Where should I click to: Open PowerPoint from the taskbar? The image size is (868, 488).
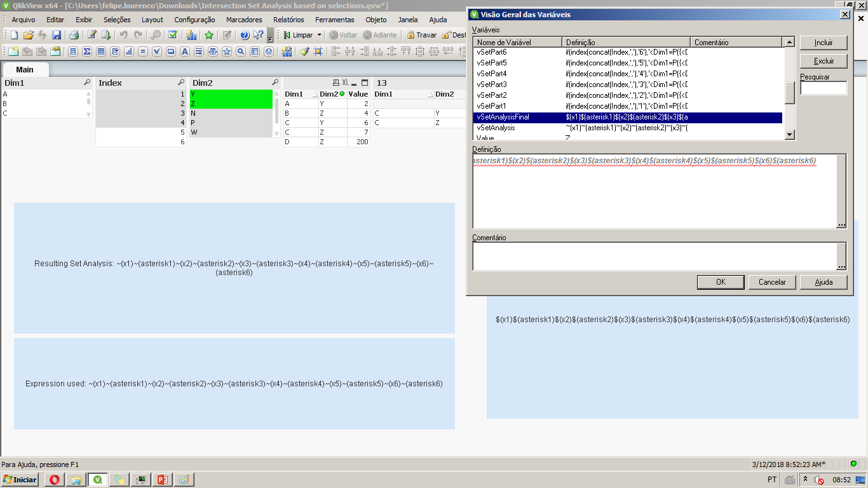(162, 480)
